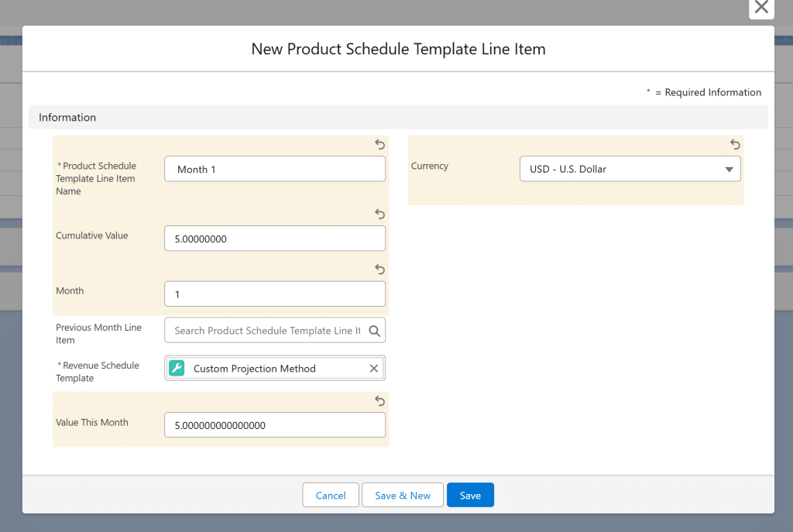Click the Save & New button
This screenshot has width=793, height=532.
coord(402,496)
